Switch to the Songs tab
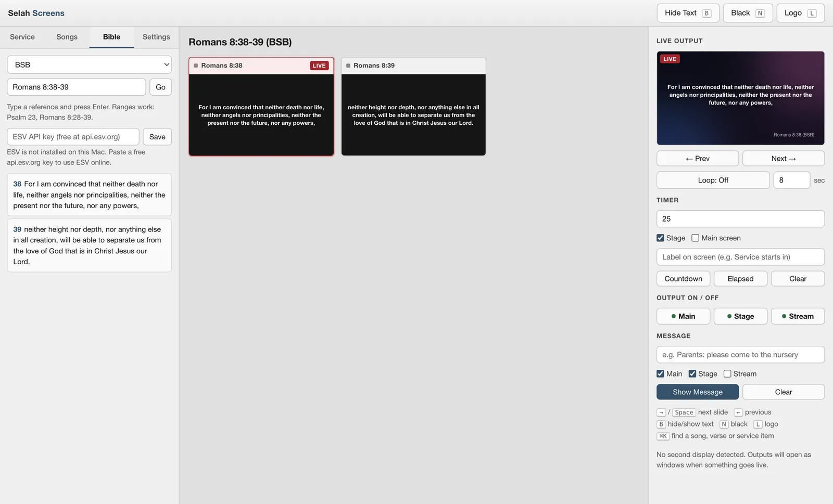This screenshot has width=833, height=504. pyautogui.click(x=67, y=37)
